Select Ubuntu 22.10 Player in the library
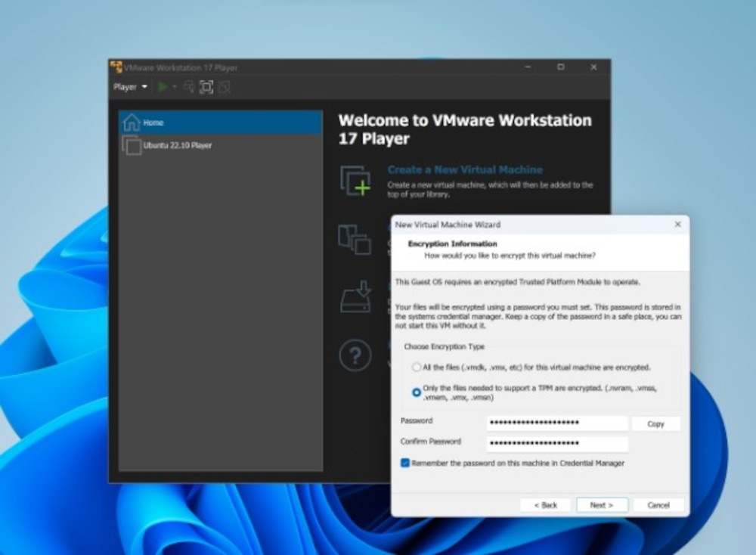This screenshot has width=756, height=555. (178, 145)
